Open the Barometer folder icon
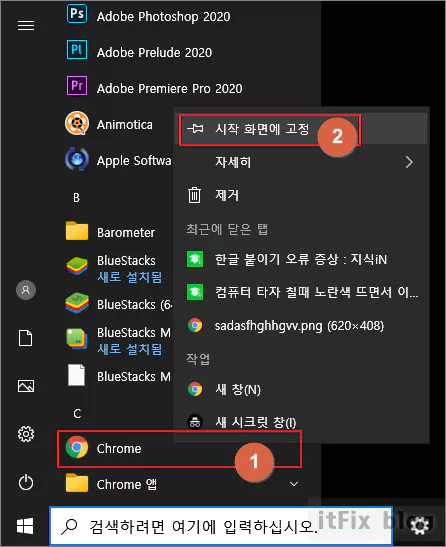Viewport: 446px width, 547px height. [x=77, y=231]
